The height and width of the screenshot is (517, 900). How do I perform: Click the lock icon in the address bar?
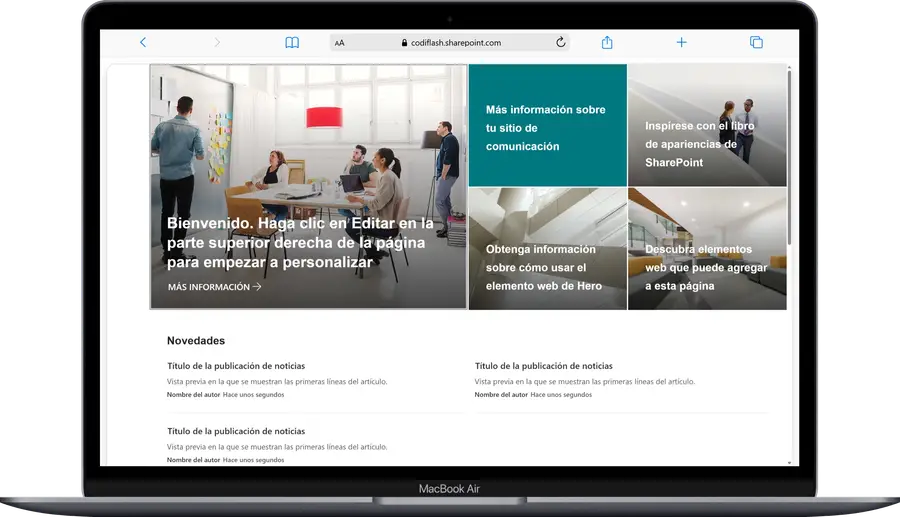click(404, 42)
